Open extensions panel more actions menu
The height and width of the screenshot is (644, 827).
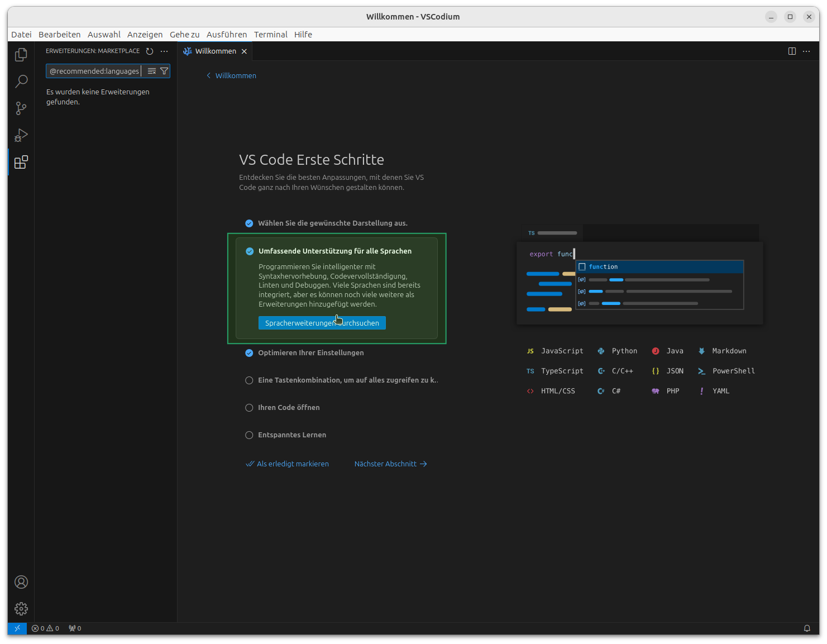tap(164, 51)
